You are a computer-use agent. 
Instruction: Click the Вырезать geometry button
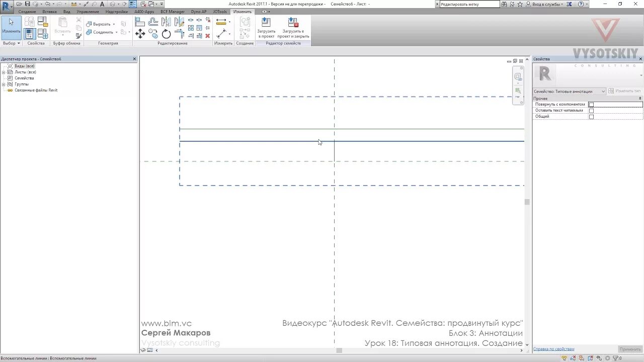pyautogui.click(x=98, y=24)
